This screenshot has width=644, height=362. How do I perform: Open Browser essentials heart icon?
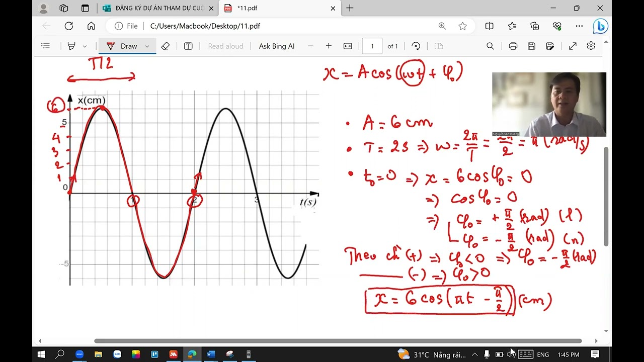[x=557, y=26]
